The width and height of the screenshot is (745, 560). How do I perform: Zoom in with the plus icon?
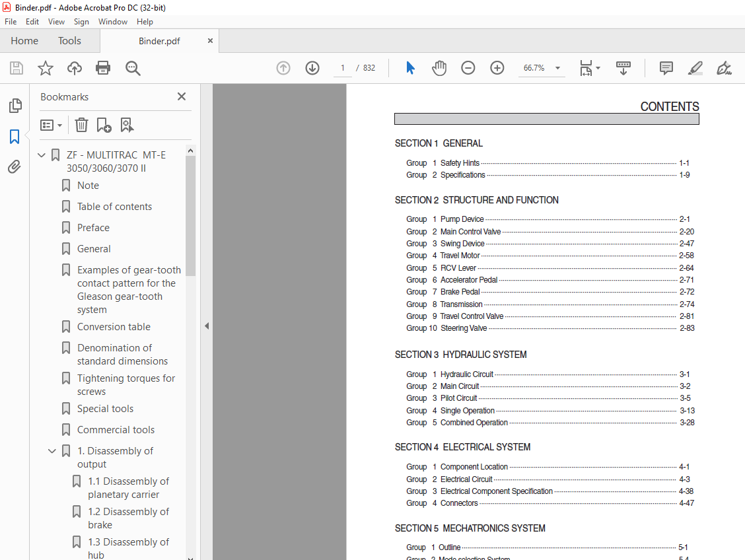tap(497, 68)
